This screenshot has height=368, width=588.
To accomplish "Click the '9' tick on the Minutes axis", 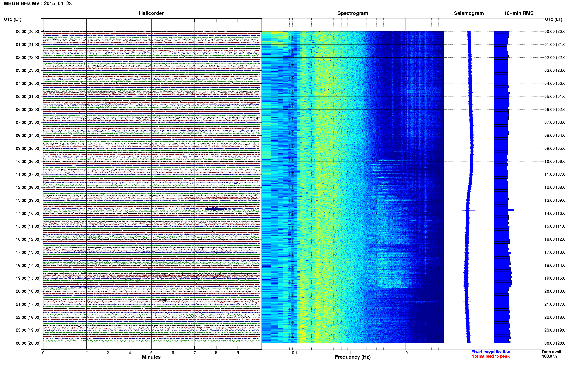I will coord(238,353).
